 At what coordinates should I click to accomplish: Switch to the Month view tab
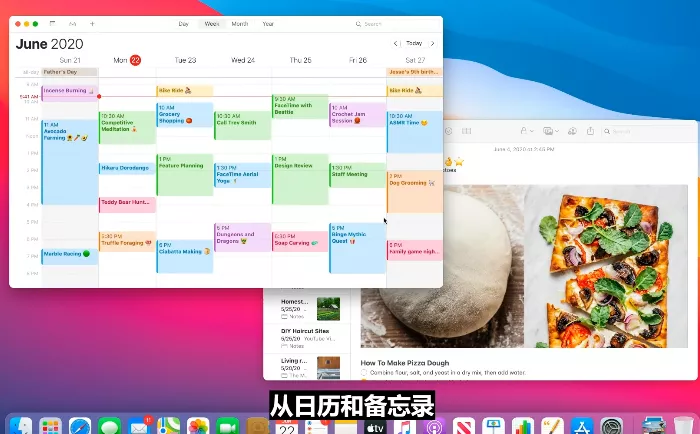[x=240, y=23]
